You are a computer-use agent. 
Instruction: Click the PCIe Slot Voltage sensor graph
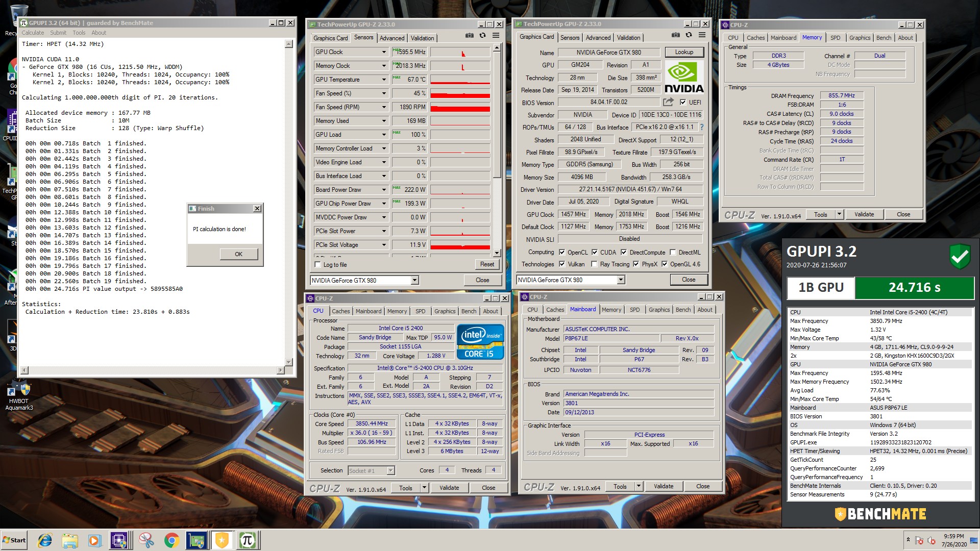click(x=460, y=245)
